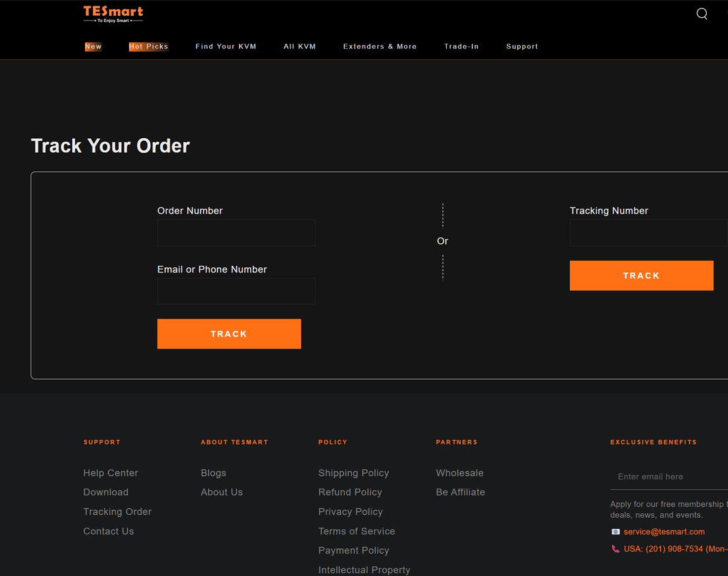
Task: Open the Support navigation item
Action: [522, 47]
